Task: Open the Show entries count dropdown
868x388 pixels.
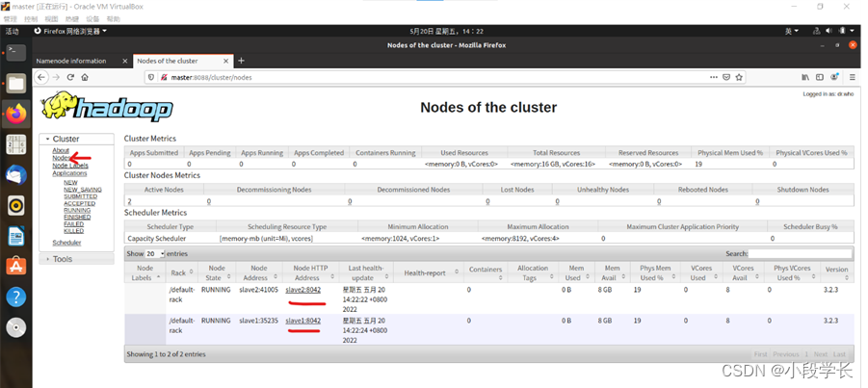Action: (155, 253)
